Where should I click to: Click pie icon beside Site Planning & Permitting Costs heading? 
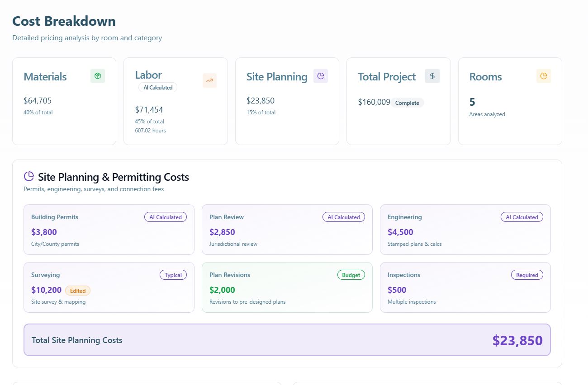tap(29, 176)
